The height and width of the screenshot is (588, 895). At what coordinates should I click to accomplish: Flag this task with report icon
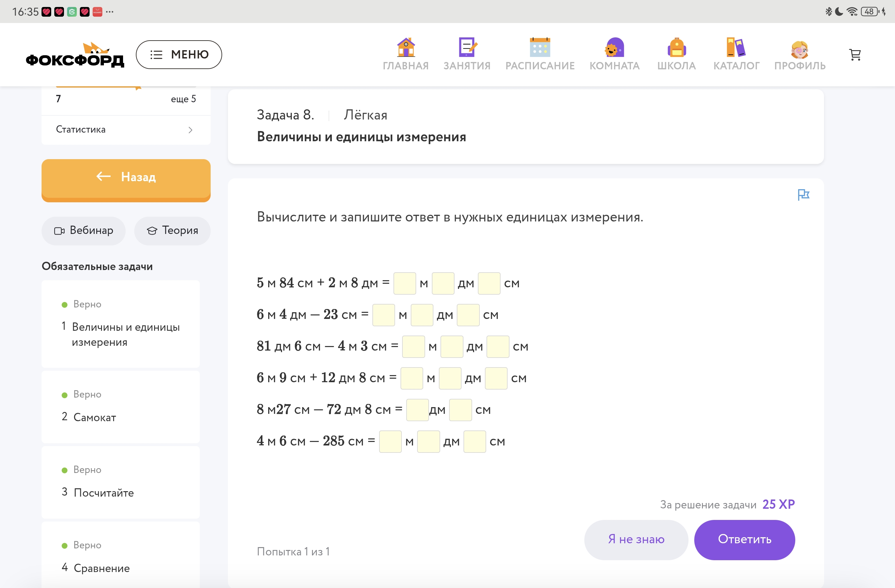[x=803, y=194]
